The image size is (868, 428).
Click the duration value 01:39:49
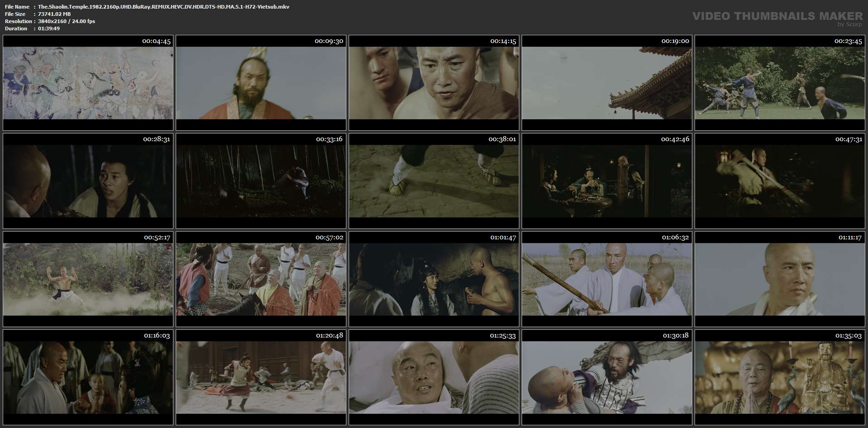(49, 29)
